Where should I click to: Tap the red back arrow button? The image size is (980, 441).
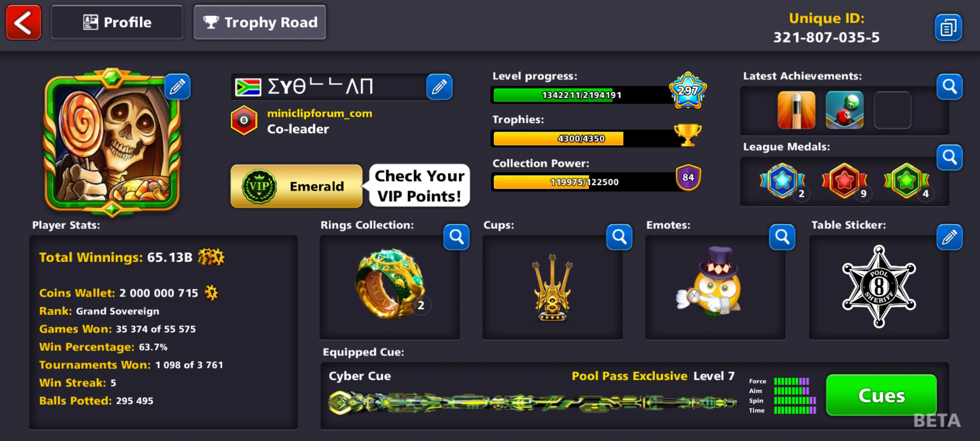coord(23,22)
